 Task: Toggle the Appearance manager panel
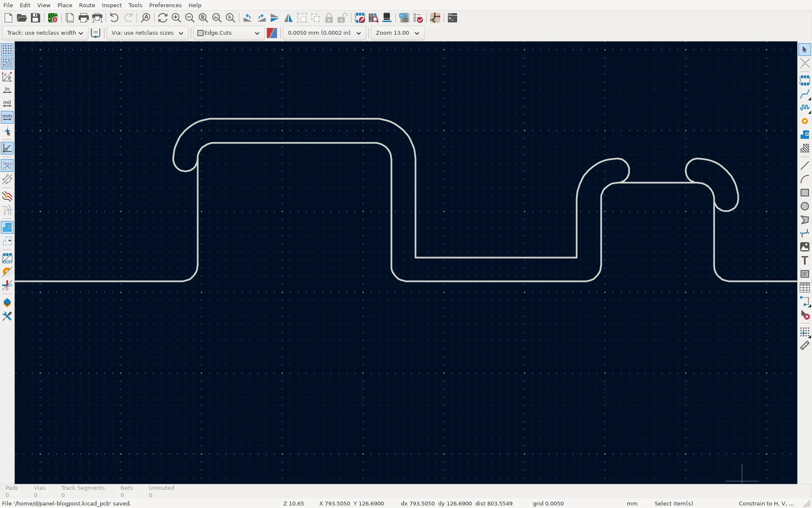tap(7, 303)
